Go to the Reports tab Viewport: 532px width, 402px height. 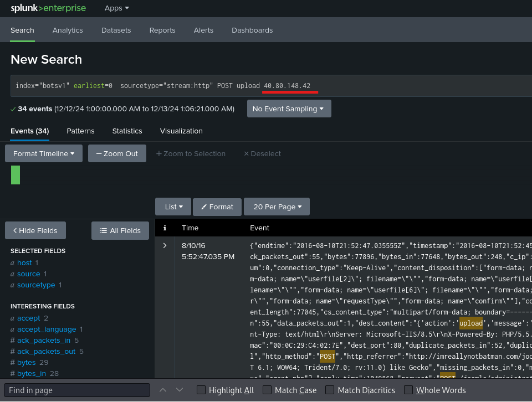pos(162,30)
